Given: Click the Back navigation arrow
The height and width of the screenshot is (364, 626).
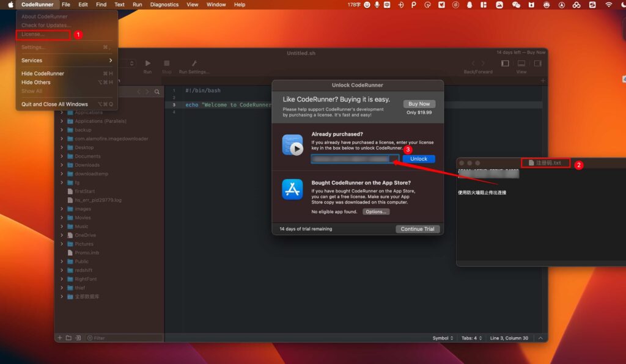Looking at the screenshot, I should (473, 63).
